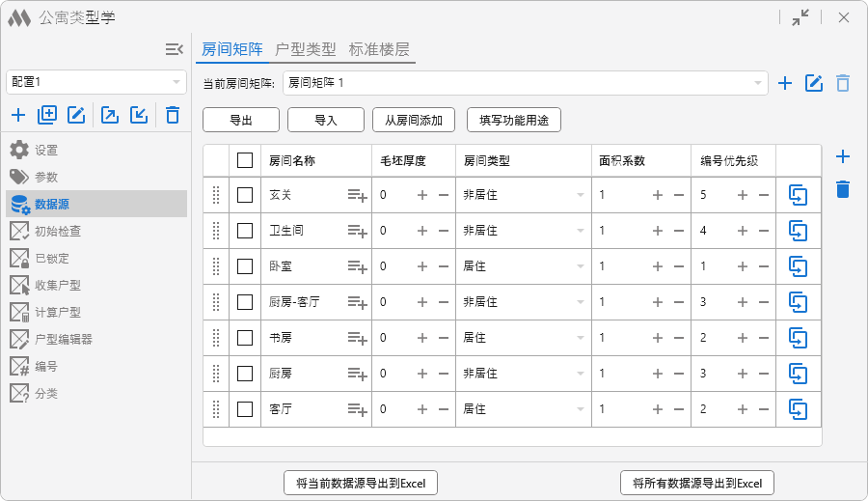Screen dimensions: 868x501
Task: Click the 从房间添加 button
Action: 414,121
